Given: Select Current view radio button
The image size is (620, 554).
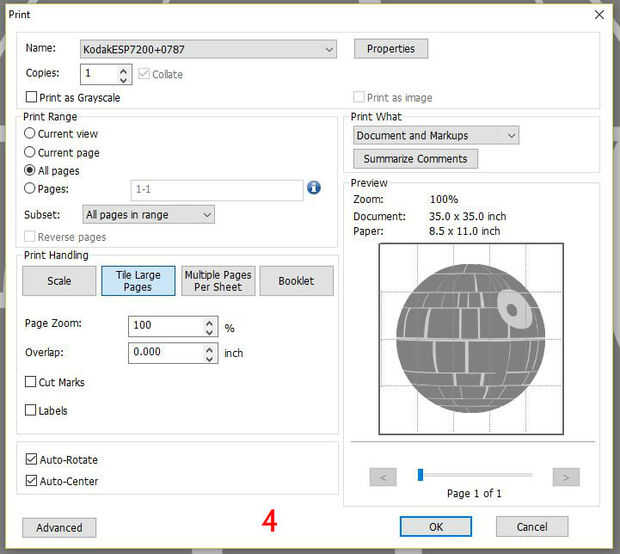Looking at the screenshot, I should (x=30, y=133).
